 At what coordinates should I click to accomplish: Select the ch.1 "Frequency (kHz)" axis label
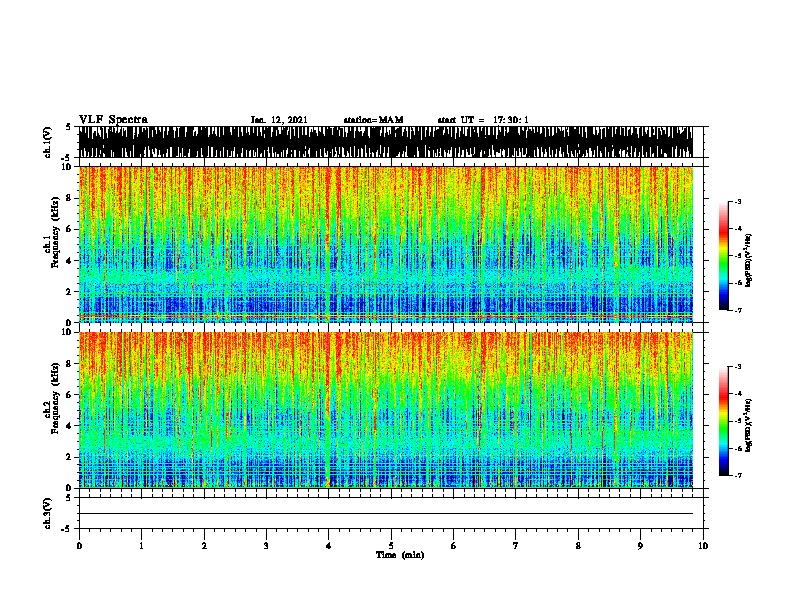click(x=55, y=232)
